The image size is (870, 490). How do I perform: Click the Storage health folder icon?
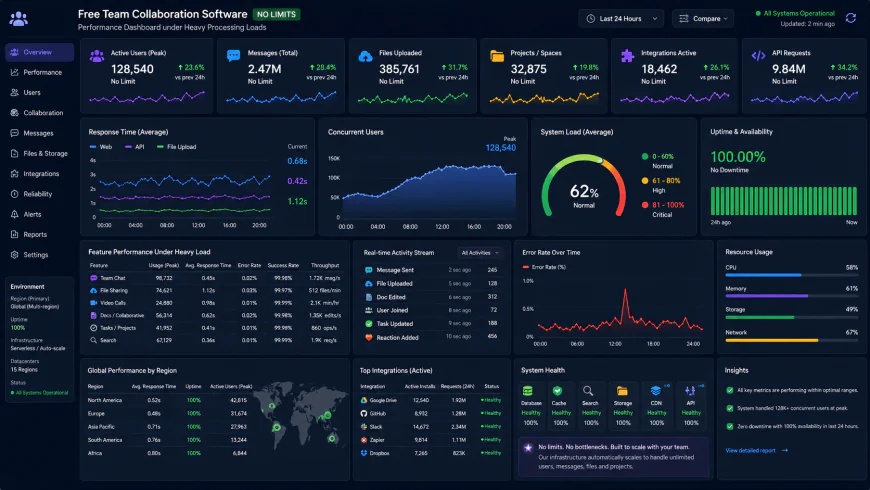(x=622, y=391)
